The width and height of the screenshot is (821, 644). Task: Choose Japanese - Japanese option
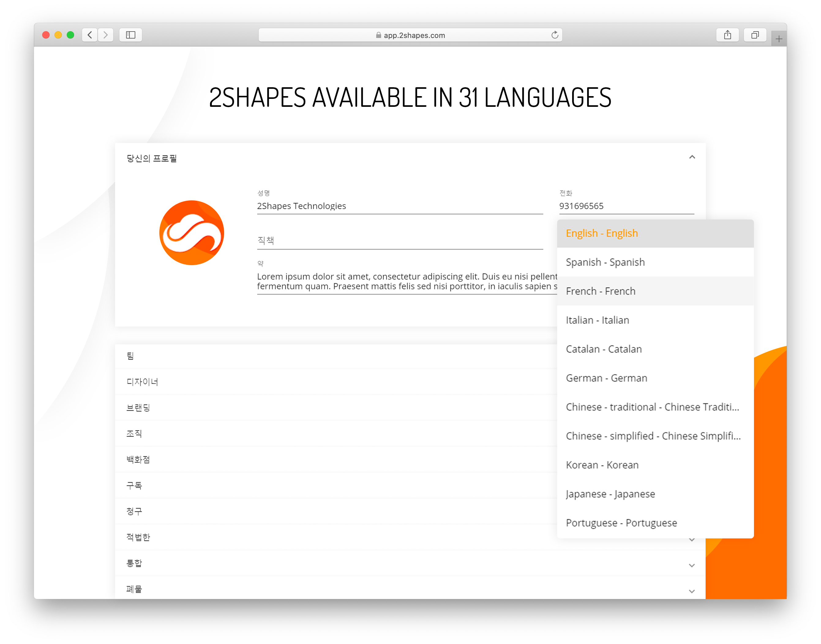(655, 494)
